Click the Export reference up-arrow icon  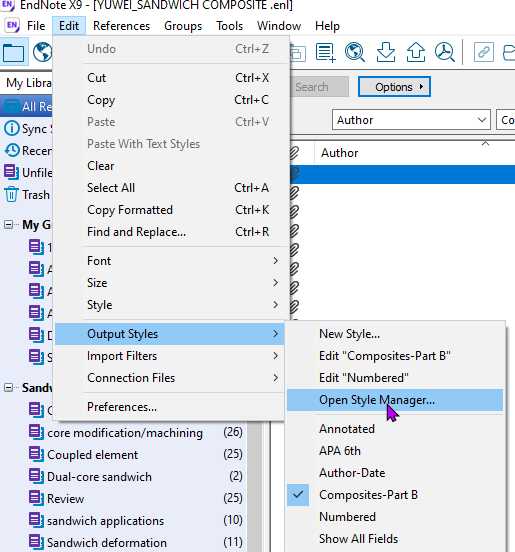point(416,52)
